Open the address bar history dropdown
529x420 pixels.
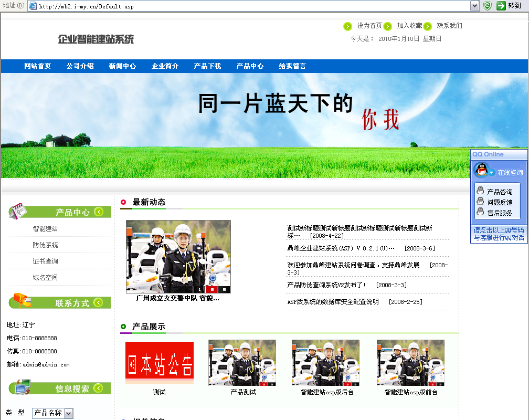tap(474, 6)
